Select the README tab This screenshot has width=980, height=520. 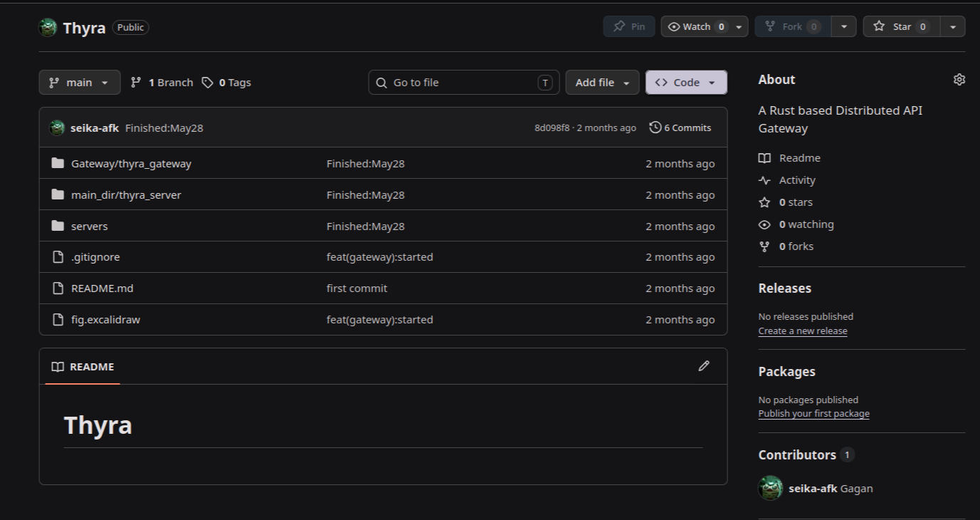[x=83, y=367]
